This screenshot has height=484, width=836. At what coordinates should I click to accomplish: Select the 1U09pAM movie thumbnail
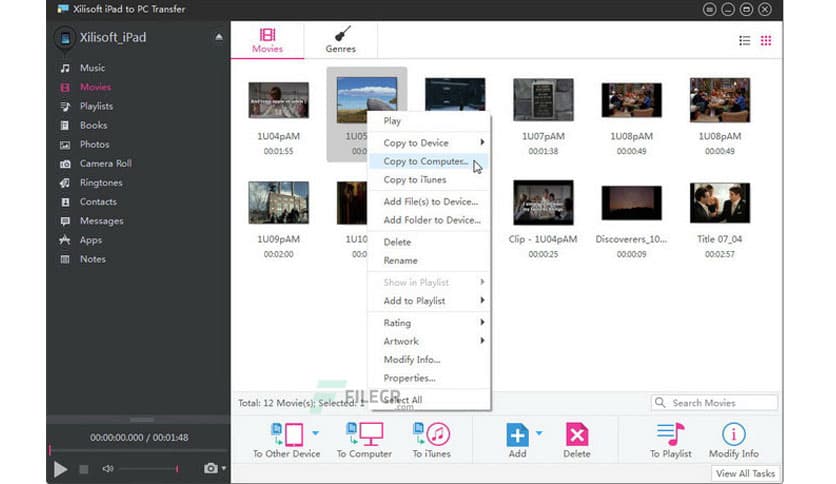(x=278, y=203)
